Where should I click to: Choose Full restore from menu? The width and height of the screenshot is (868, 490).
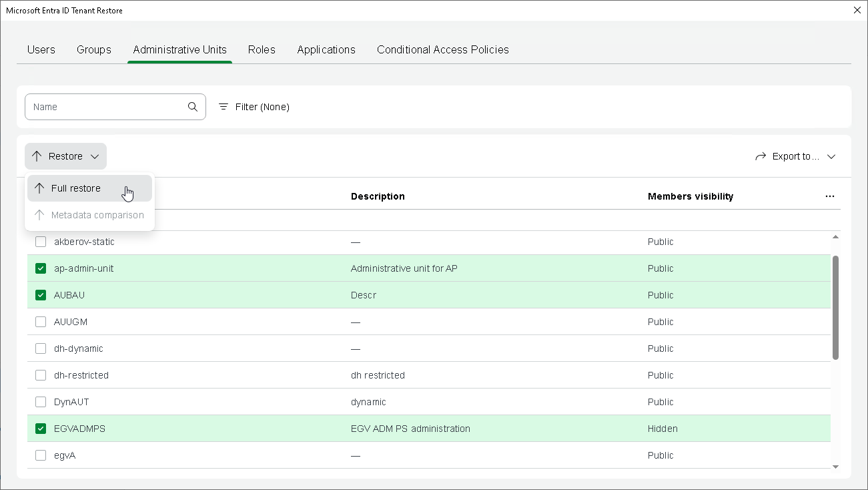pos(76,188)
